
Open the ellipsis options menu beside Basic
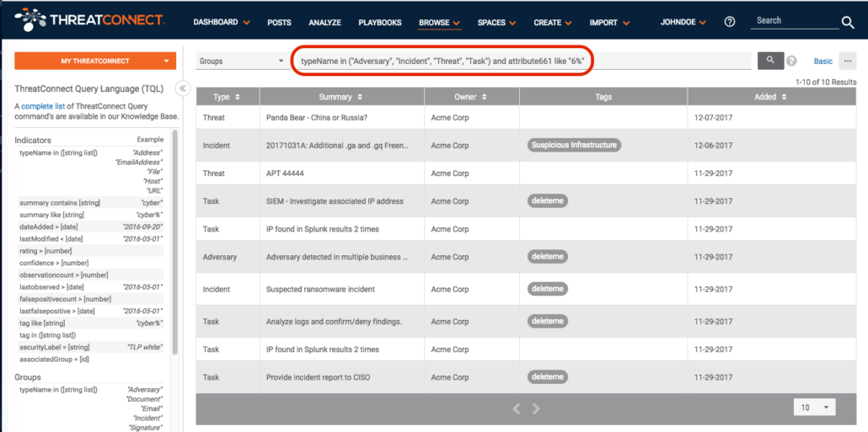click(x=847, y=61)
